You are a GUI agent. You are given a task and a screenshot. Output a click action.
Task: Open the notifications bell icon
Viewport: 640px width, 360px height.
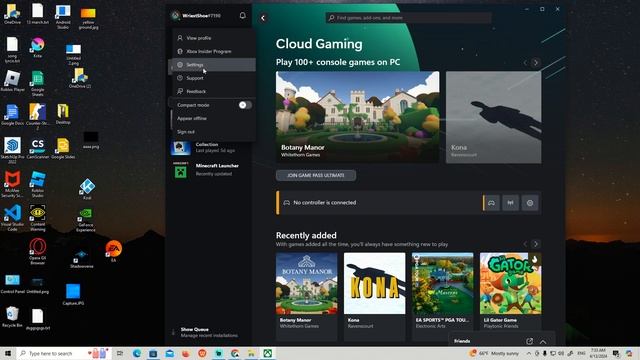pos(242,16)
